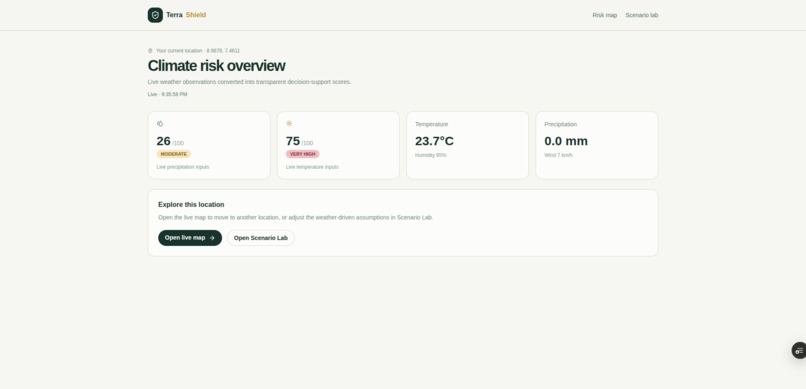Click the Live weather observations subtitle text
Image resolution: width=806 pixels, height=389 pixels.
click(x=249, y=82)
